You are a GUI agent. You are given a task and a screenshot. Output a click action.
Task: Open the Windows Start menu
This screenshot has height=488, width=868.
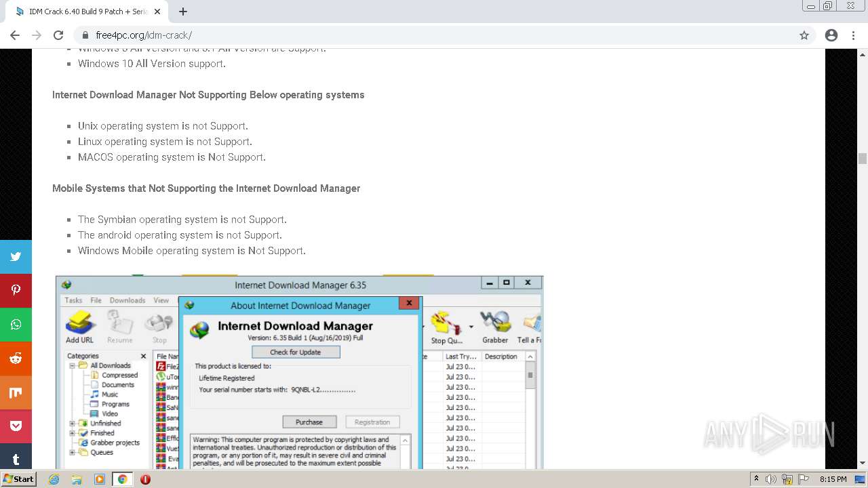coord(18,479)
